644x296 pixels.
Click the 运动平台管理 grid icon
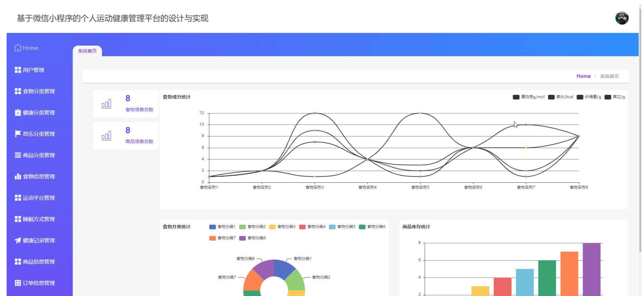point(18,198)
